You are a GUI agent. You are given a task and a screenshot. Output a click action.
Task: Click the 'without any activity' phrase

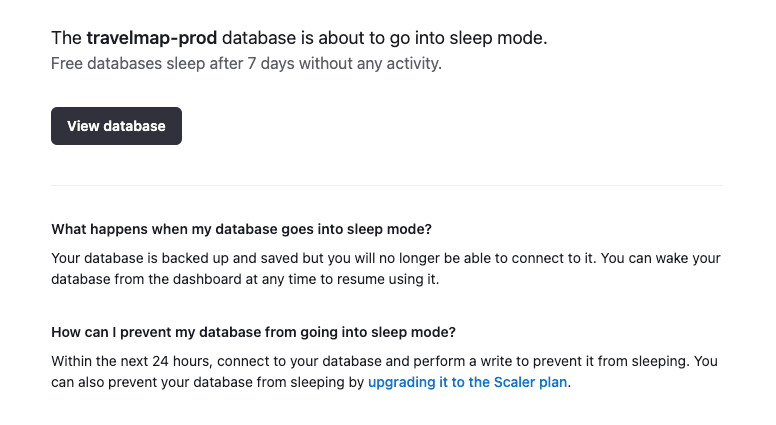click(370, 64)
